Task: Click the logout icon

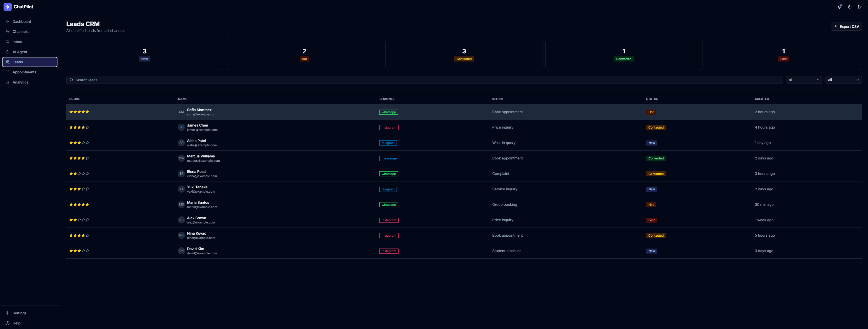Action: tap(860, 7)
